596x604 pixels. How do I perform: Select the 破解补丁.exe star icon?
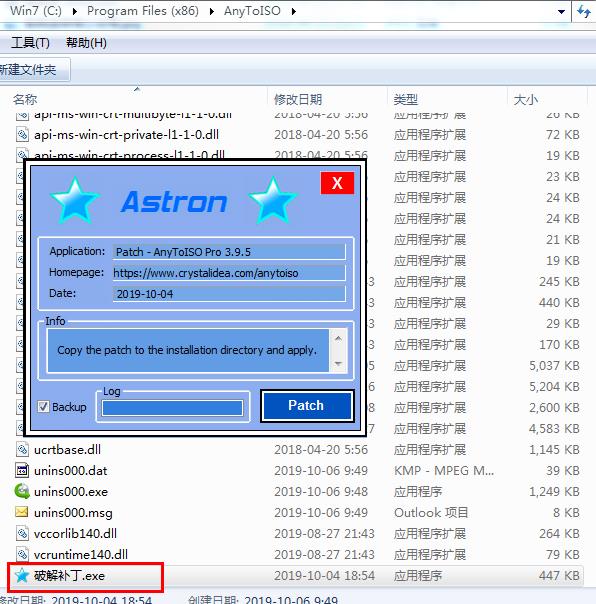22,575
